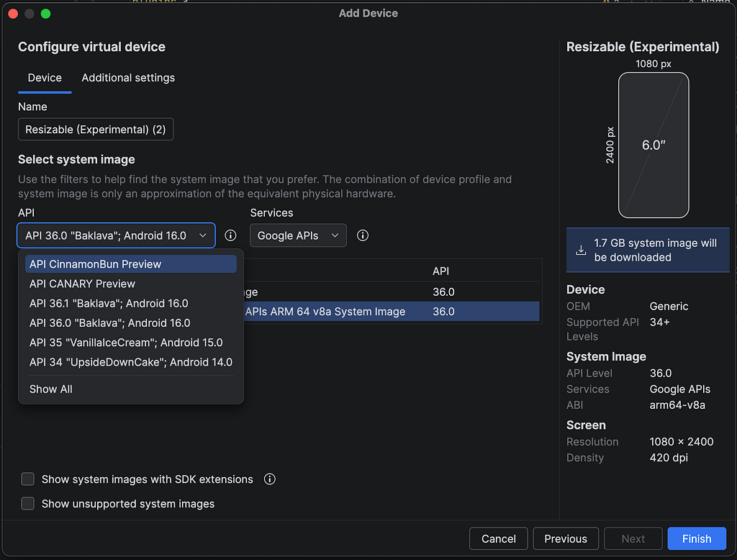Enable Show unsupported system images checkbox
Image resolution: width=737 pixels, height=560 pixels.
(28, 504)
